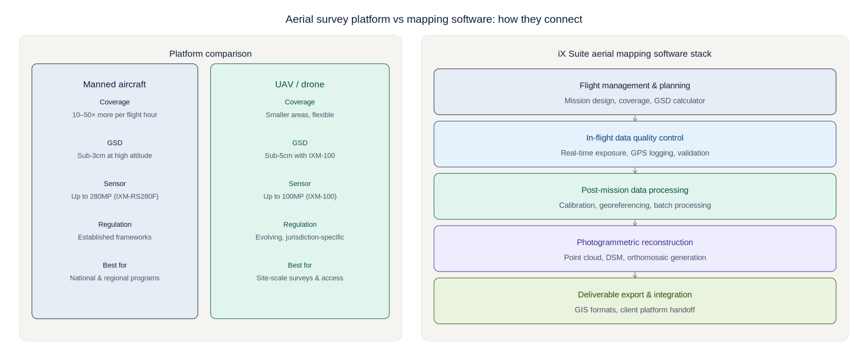Click the Manned aircraft 'Sensor' label
The image size is (868, 357).
(x=115, y=184)
